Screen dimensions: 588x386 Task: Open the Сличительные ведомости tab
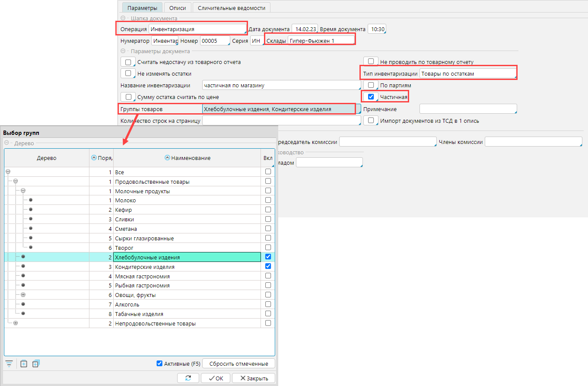[232, 7]
